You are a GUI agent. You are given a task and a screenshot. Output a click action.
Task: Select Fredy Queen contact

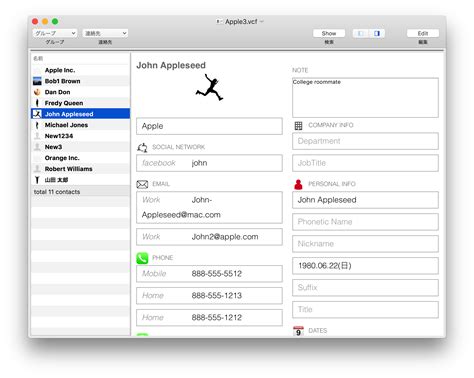[x=80, y=103]
